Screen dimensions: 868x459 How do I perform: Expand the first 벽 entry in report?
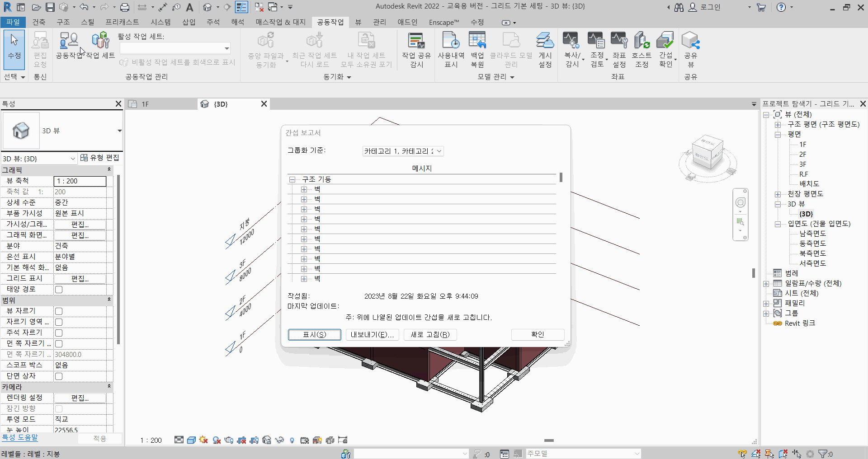pos(304,189)
